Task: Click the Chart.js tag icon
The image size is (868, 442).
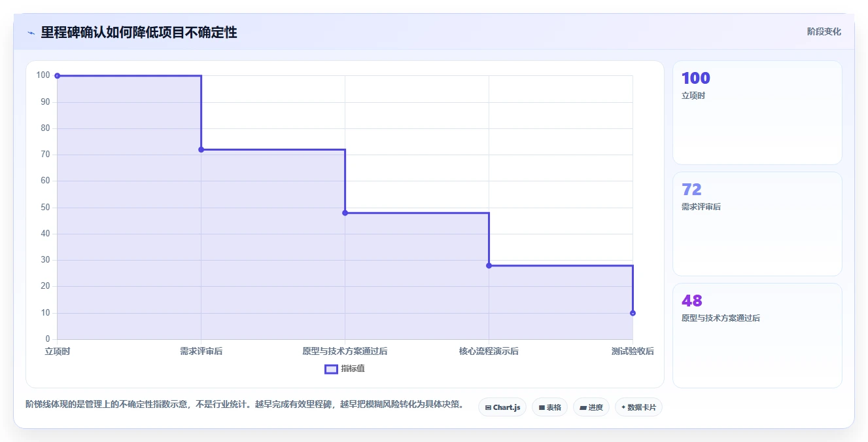Action: 488,407
